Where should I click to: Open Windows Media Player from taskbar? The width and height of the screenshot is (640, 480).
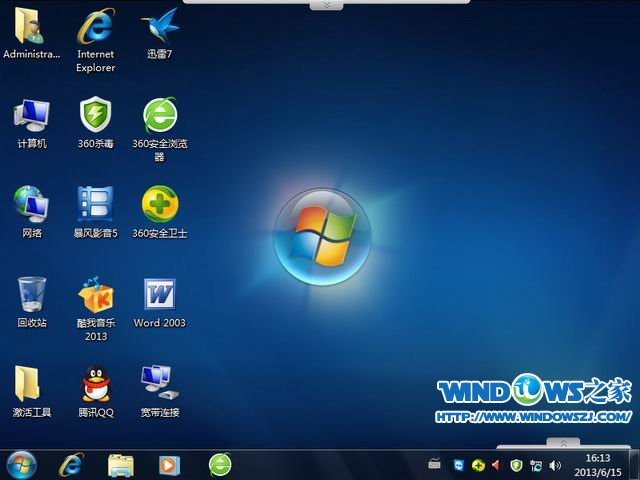point(169,464)
